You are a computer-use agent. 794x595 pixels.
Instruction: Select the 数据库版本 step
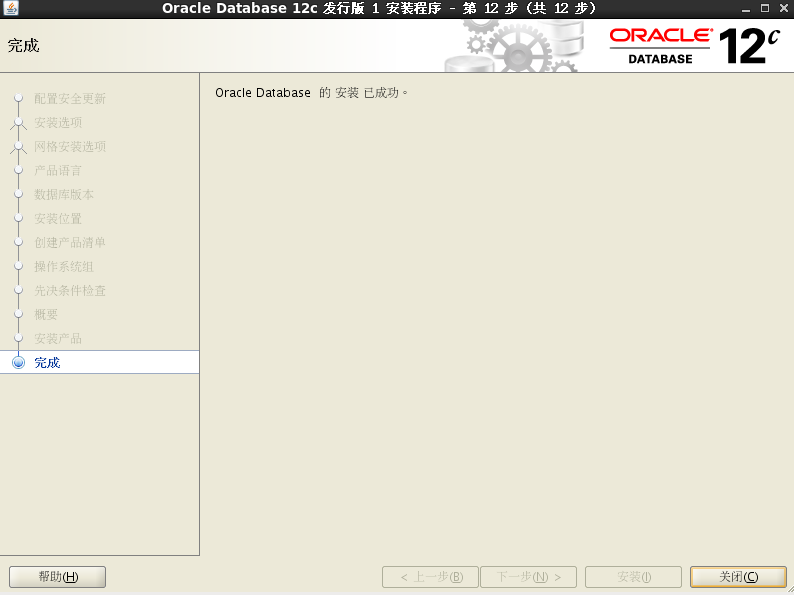[64, 194]
